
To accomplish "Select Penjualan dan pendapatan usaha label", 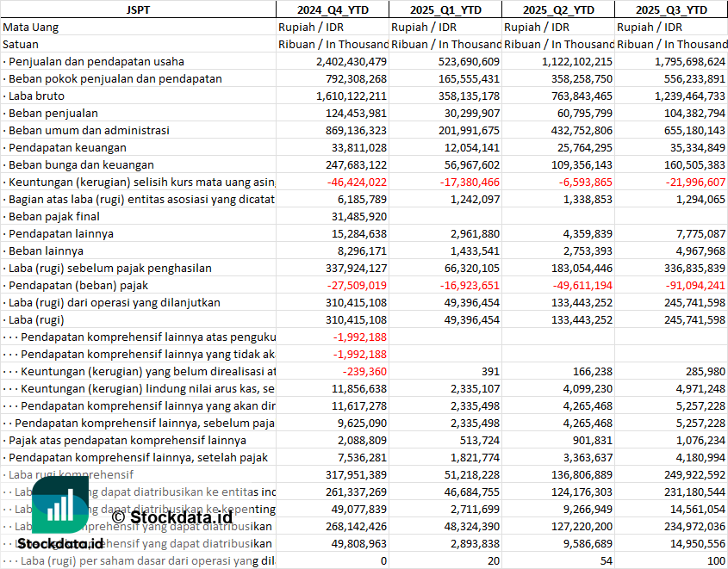I will pos(96,62).
